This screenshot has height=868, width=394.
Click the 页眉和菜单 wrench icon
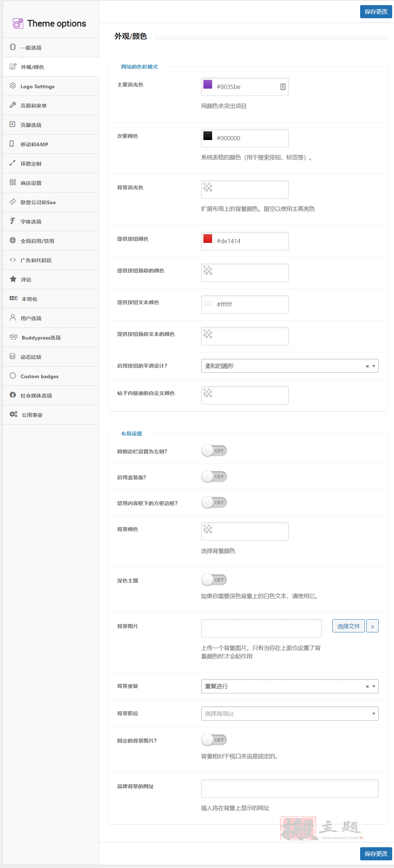13,105
